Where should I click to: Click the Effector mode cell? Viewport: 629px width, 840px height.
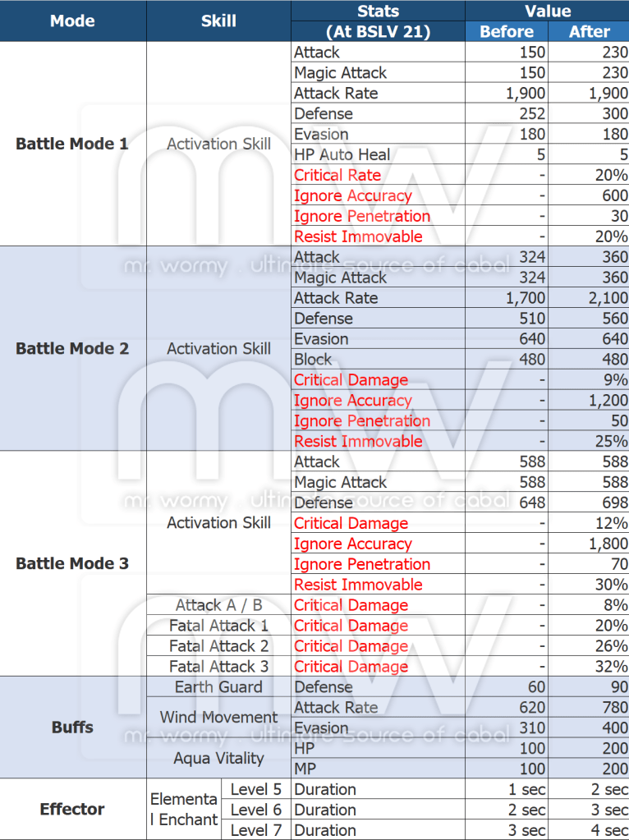tap(72, 809)
